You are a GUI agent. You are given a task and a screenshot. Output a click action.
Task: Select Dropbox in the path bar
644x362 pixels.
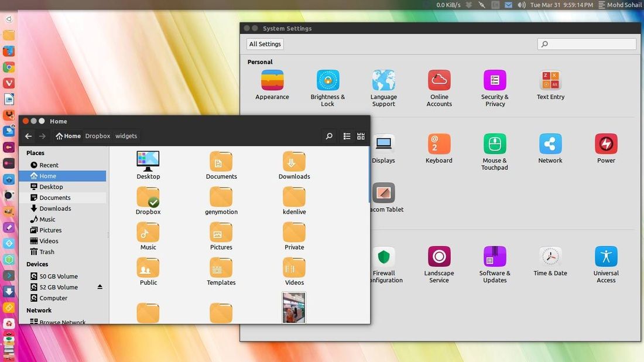pos(97,136)
